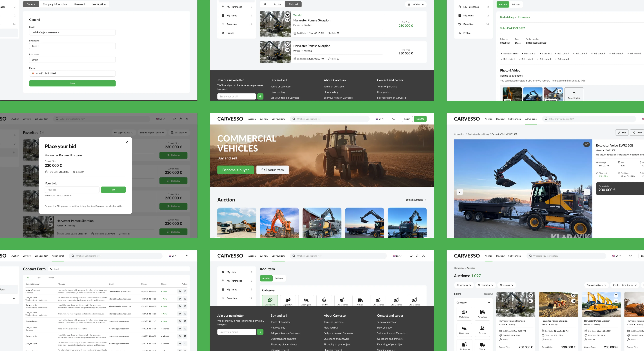Viewport: 644px width, 351px height.
Task: Open bids gavel icon in Favorites page header
Action: 181,119
